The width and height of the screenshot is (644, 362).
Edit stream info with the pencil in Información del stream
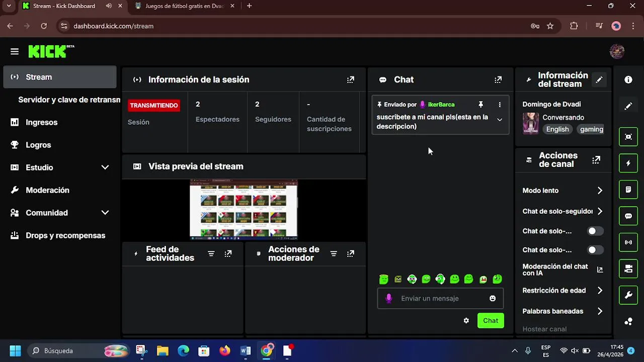point(599,79)
